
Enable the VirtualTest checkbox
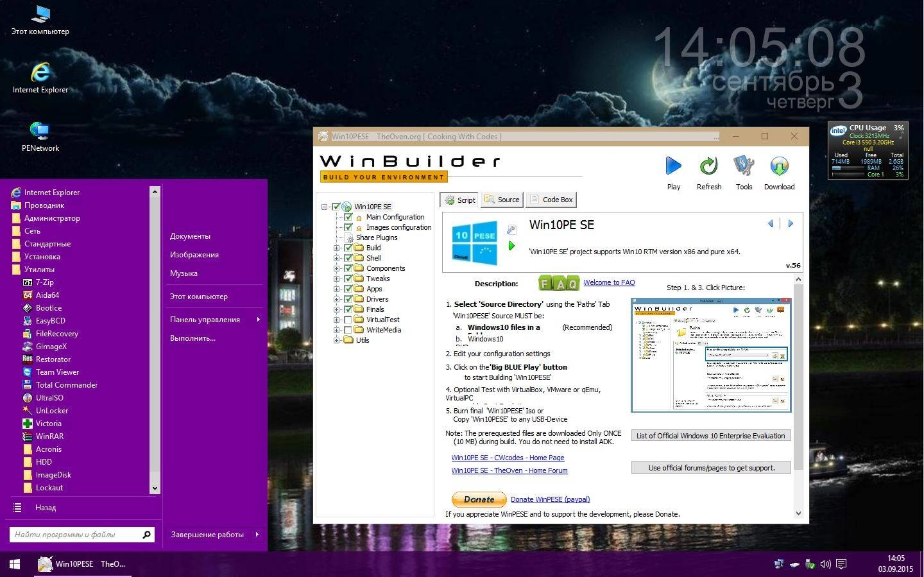coord(348,320)
